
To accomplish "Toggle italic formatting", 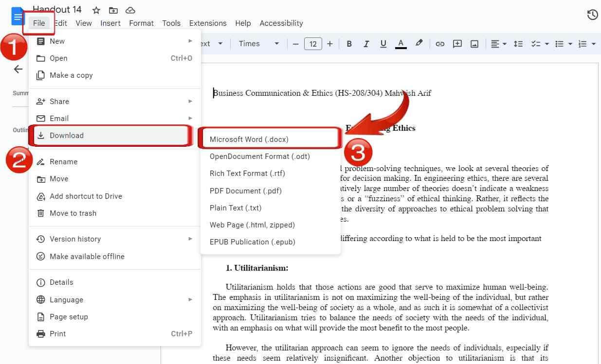I will click(x=366, y=43).
